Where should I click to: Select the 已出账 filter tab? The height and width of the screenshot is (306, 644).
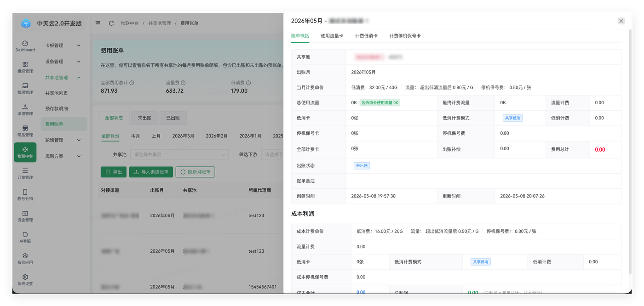[172, 118]
